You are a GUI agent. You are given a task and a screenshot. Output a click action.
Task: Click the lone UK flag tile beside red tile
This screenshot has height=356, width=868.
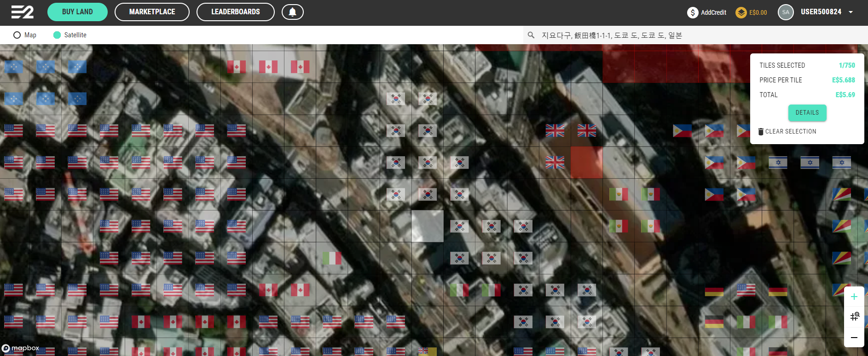(555, 163)
